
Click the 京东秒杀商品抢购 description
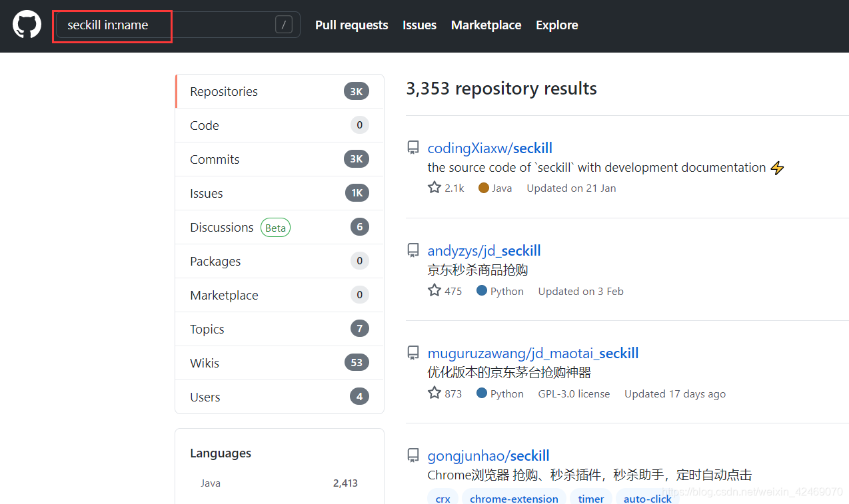tap(478, 270)
